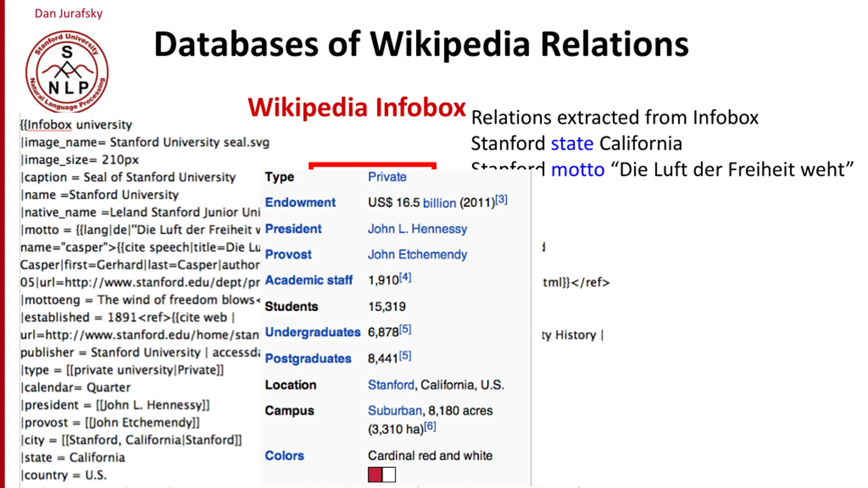Click the blue 'motto' relation word
The image size is (868, 488).
coord(578,170)
